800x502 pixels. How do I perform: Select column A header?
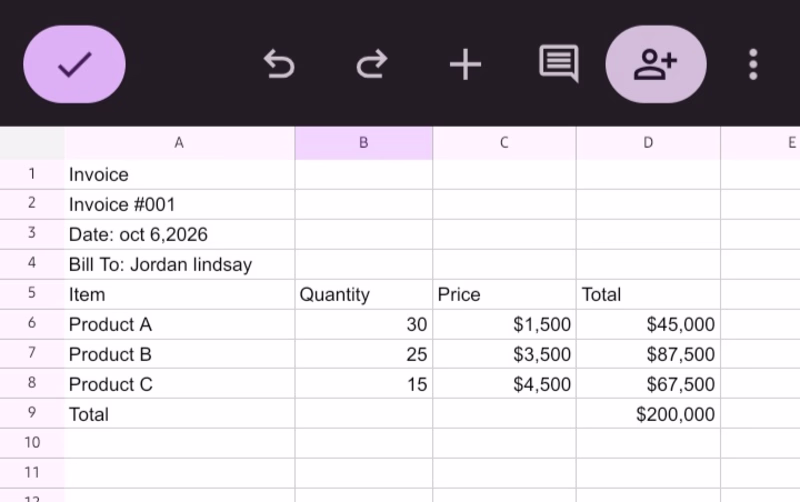180,143
